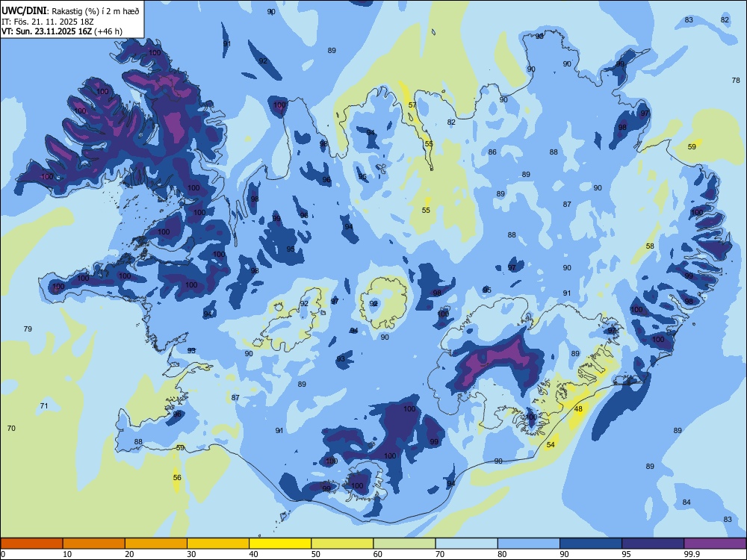The height and width of the screenshot is (560, 747).
Task: Click the humidity value 84 on the map
Action: pyautogui.click(x=686, y=503)
